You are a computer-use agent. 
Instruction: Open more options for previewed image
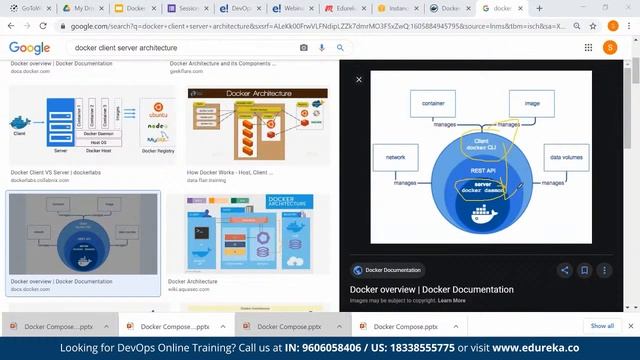click(604, 270)
